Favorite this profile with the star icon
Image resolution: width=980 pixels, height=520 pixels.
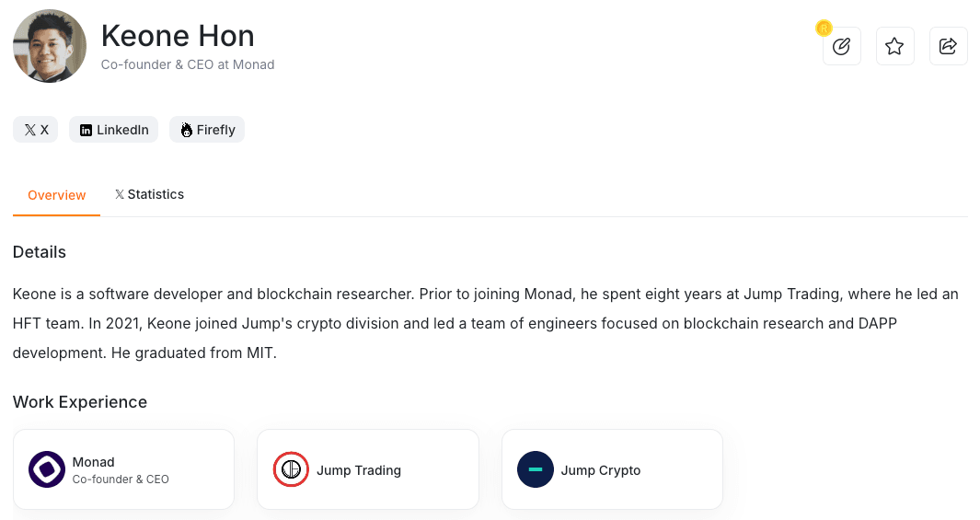894,46
